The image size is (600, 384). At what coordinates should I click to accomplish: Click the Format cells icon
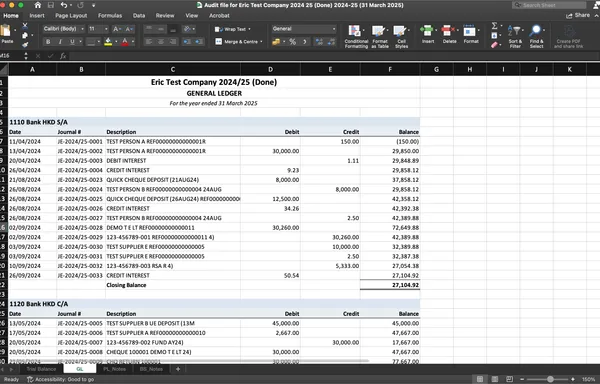point(469,30)
